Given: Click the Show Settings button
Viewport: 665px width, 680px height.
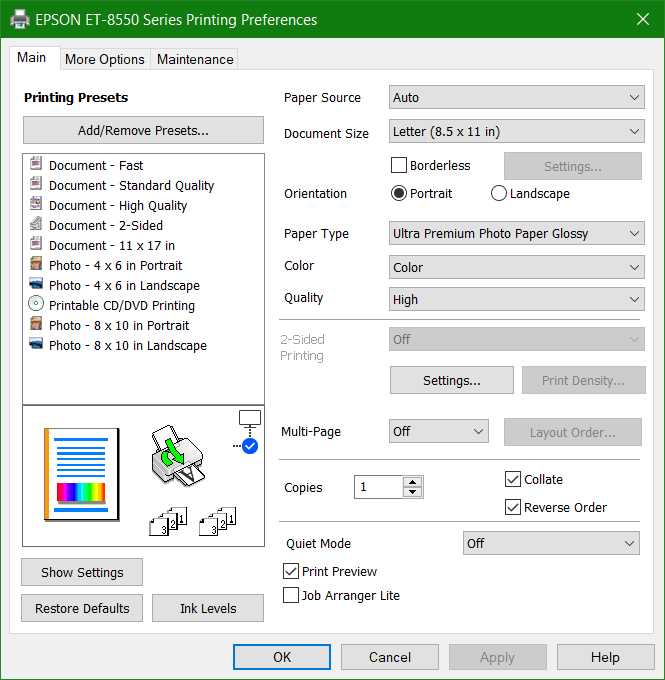Looking at the screenshot, I should [82, 572].
